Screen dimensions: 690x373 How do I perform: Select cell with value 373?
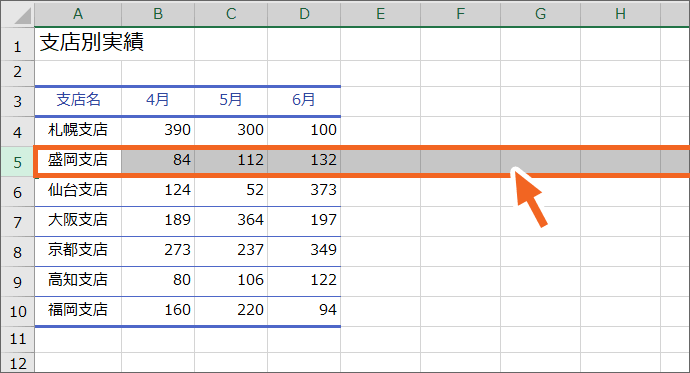tap(304, 191)
